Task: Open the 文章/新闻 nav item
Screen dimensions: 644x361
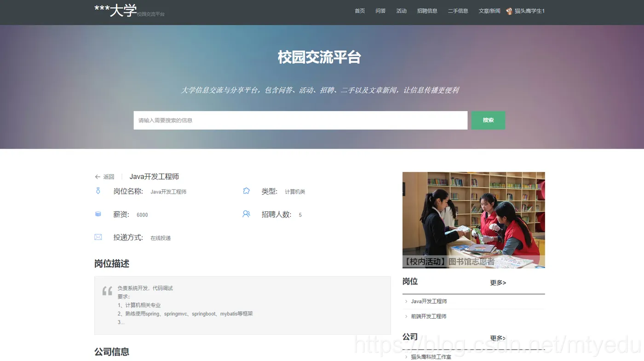Action: point(489,11)
